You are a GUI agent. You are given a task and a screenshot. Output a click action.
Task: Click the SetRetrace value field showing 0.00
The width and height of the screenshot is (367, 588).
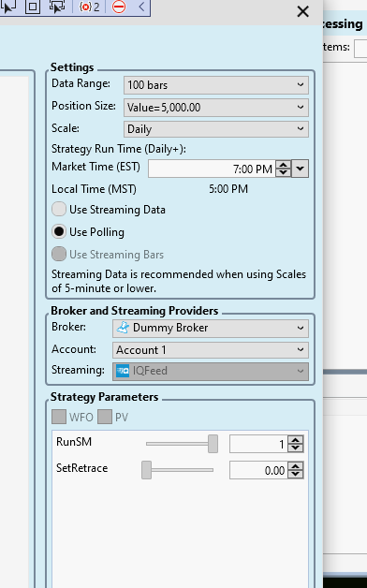point(258,470)
